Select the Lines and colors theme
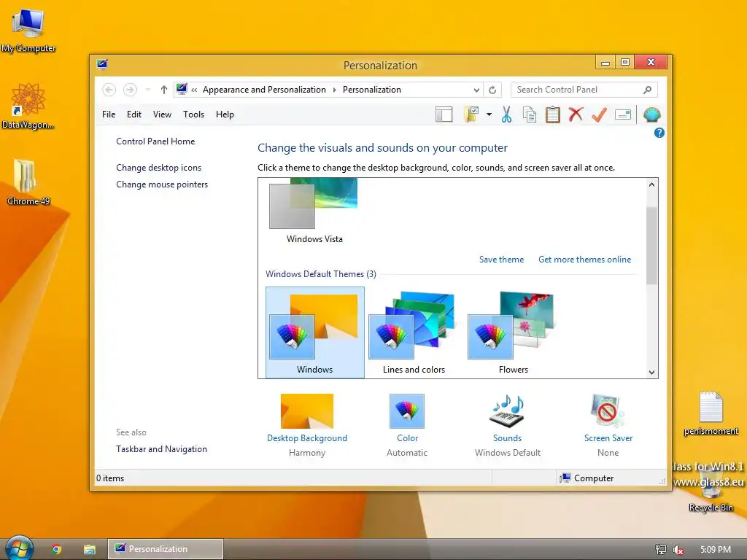 (414, 332)
